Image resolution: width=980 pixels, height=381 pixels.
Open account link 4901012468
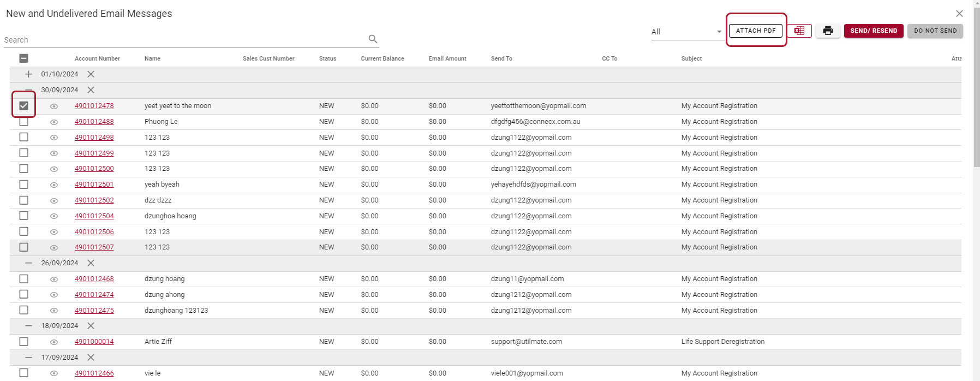point(94,279)
